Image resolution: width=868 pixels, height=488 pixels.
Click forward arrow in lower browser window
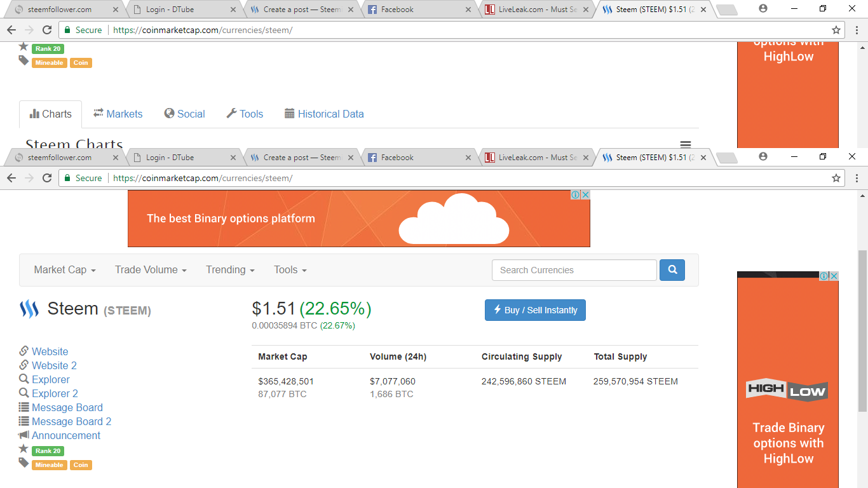[29, 178]
